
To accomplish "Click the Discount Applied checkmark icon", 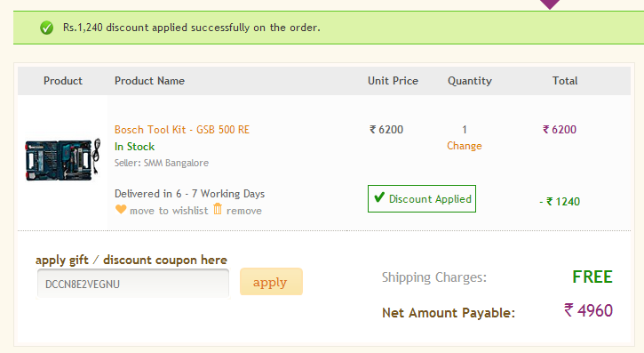I will (379, 197).
